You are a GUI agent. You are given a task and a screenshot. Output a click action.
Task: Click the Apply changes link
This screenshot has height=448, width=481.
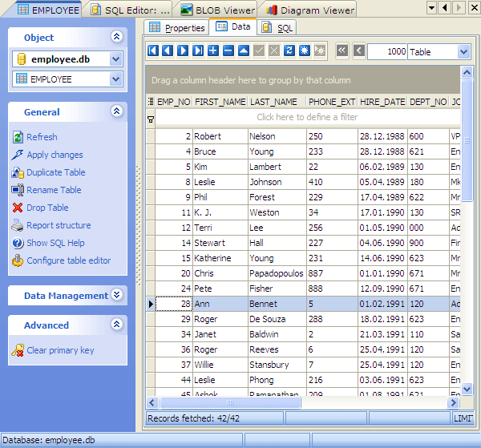point(55,155)
